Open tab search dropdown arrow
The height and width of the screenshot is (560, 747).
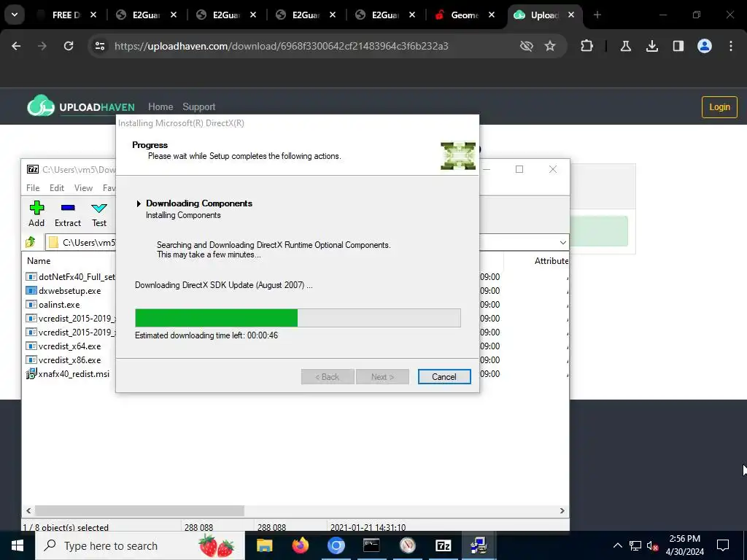coord(15,15)
